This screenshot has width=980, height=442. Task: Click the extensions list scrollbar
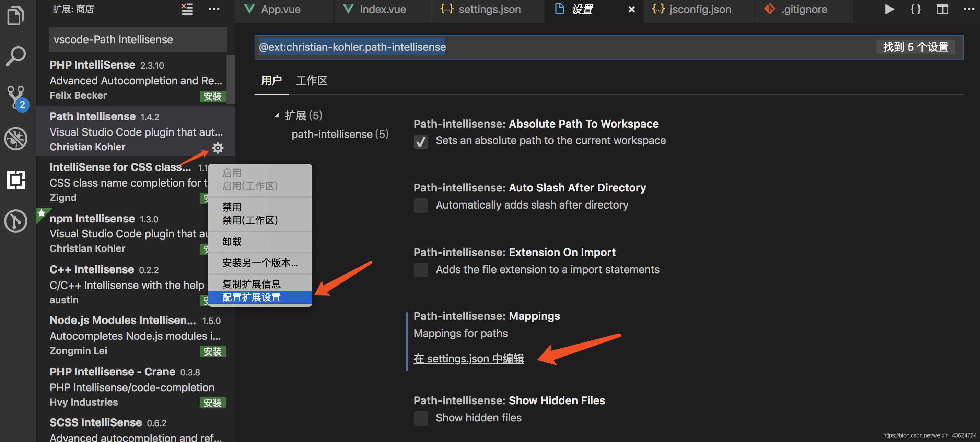(230, 79)
